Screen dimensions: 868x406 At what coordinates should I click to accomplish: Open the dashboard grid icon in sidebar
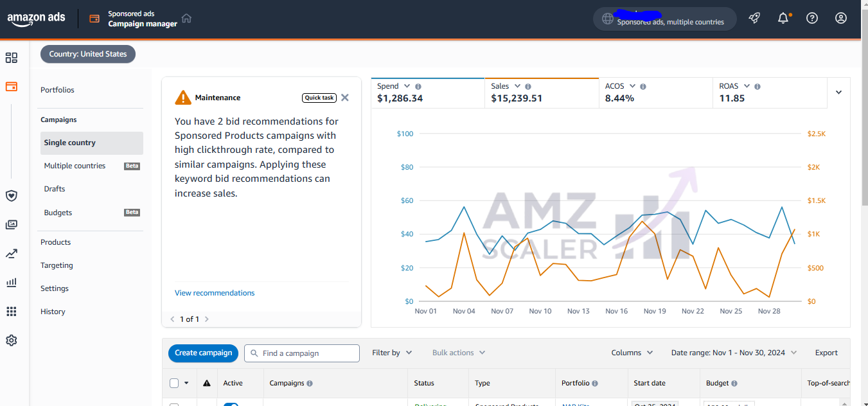(x=12, y=58)
